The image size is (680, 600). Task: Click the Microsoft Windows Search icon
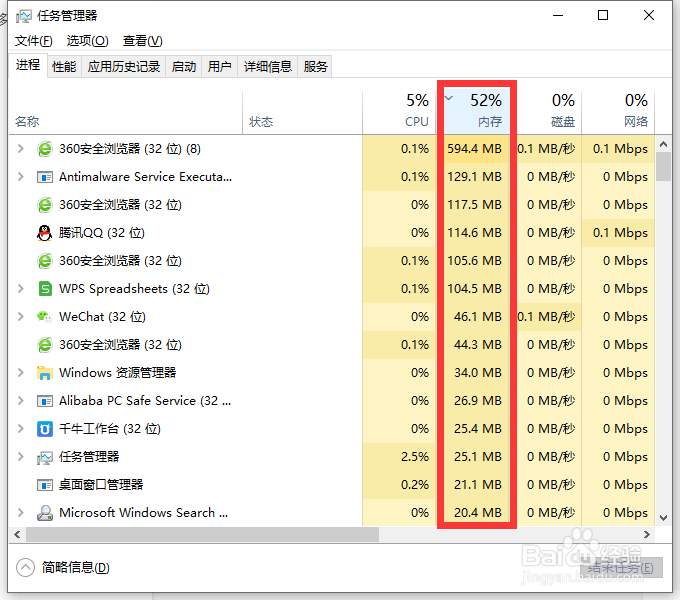45,513
